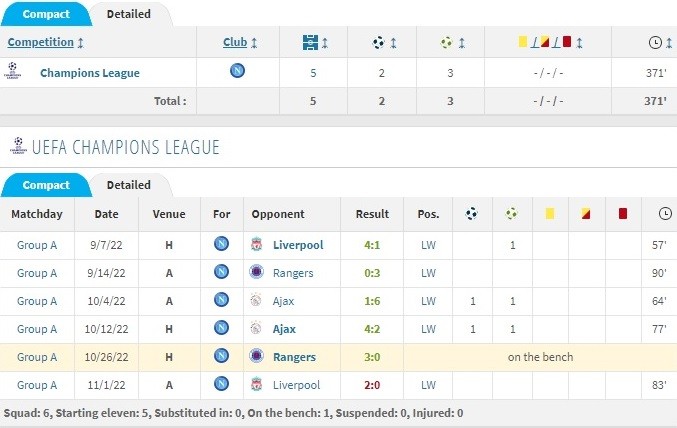Click the yellow card icon in match table header
This screenshot has height=428, width=677.
pyautogui.click(x=550, y=213)
